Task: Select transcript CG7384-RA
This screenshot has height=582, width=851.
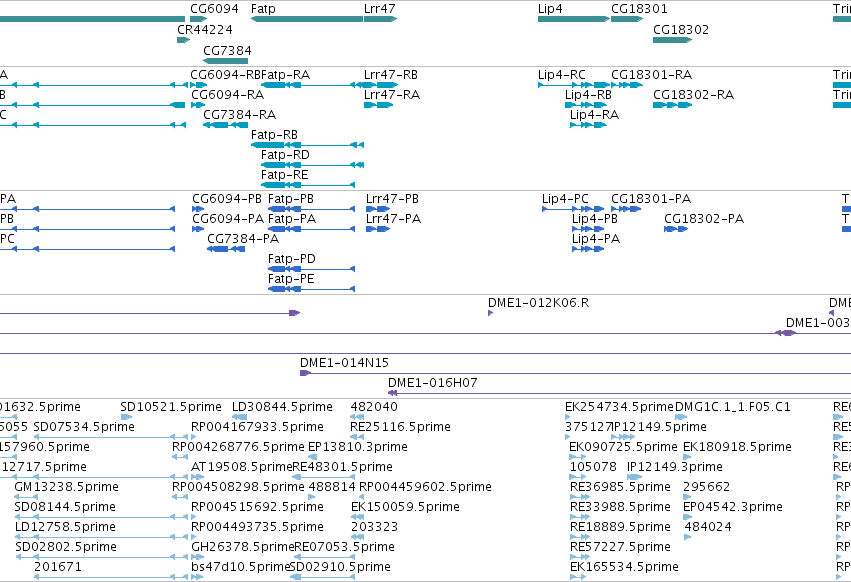Action: pyautogui.click(x=239, y=115)
